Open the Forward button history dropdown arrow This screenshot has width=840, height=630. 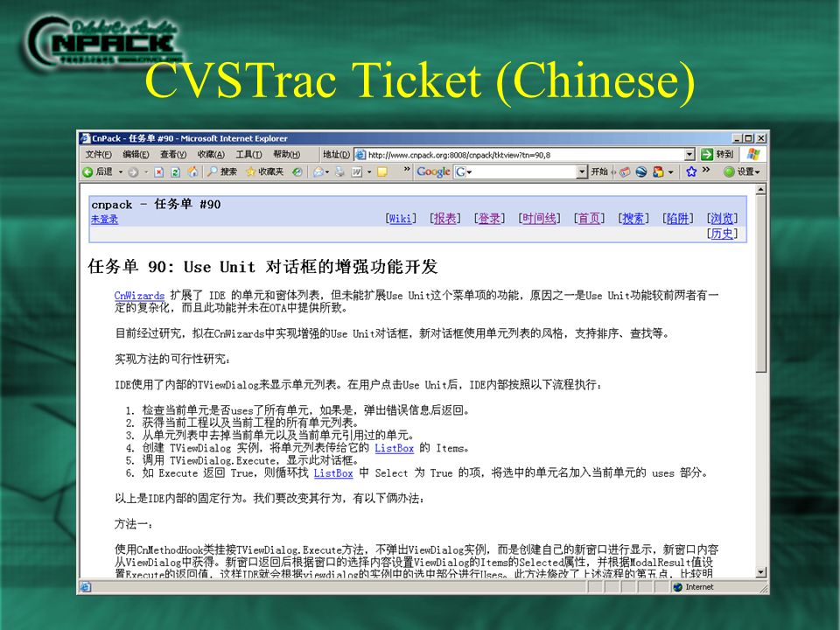146,172
